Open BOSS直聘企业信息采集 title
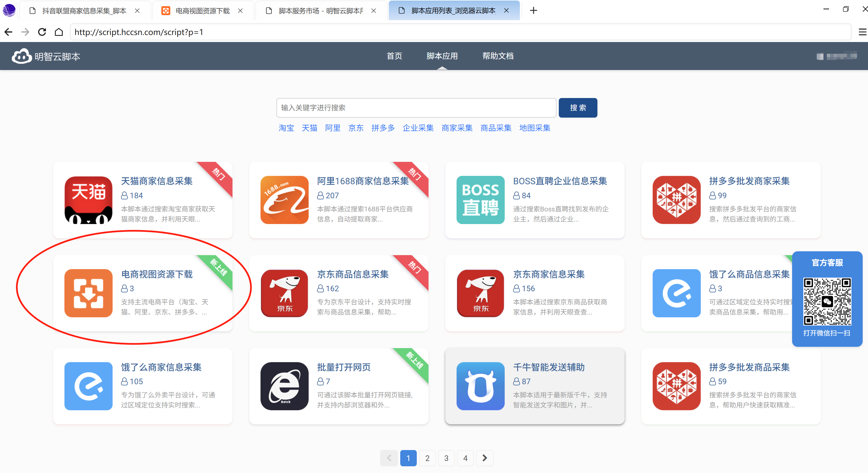This screenshot has height=473, width=868. point(560,181)
